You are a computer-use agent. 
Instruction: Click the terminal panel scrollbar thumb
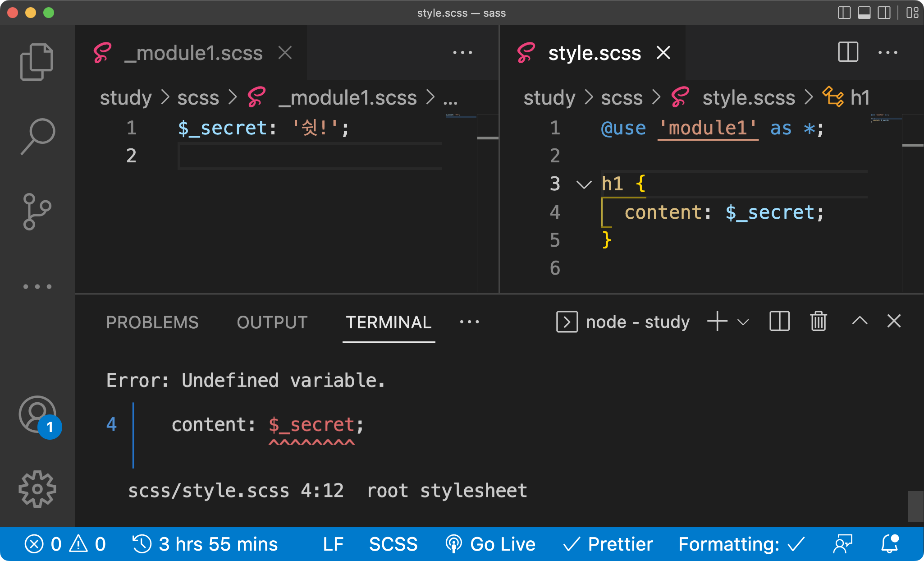pyautogui.click(x=915, y=506)
